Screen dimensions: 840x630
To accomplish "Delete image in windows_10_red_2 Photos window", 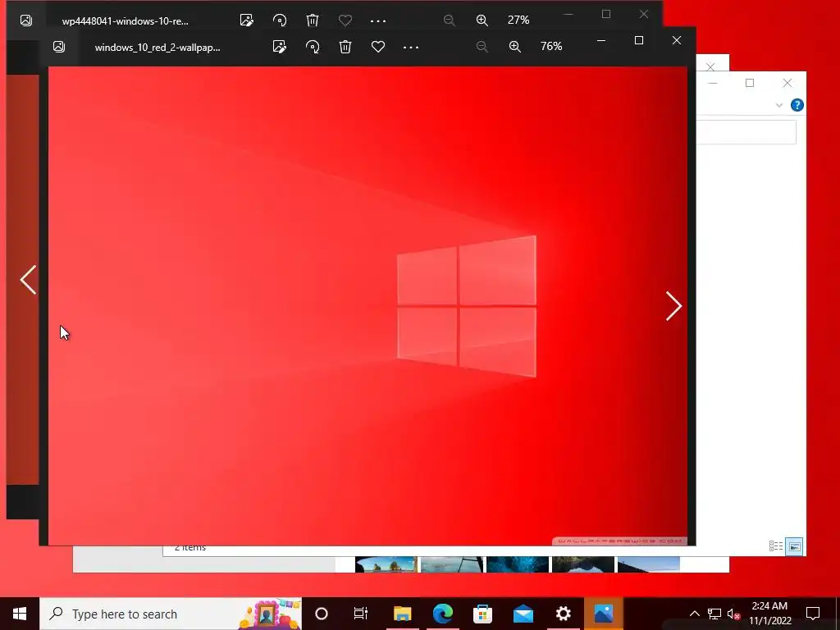I will [345, 47].
